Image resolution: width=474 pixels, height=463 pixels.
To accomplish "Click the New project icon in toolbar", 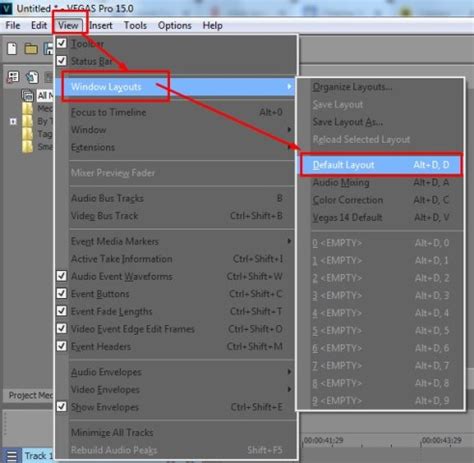I will (12, 49).
